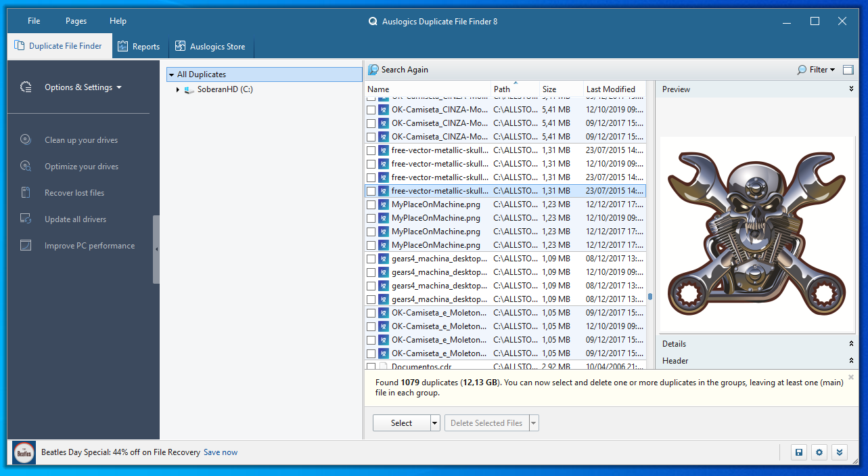This screenshot has height=476, width=868.
Task: Open the Filter dropdown
Action: pos(816,70)
